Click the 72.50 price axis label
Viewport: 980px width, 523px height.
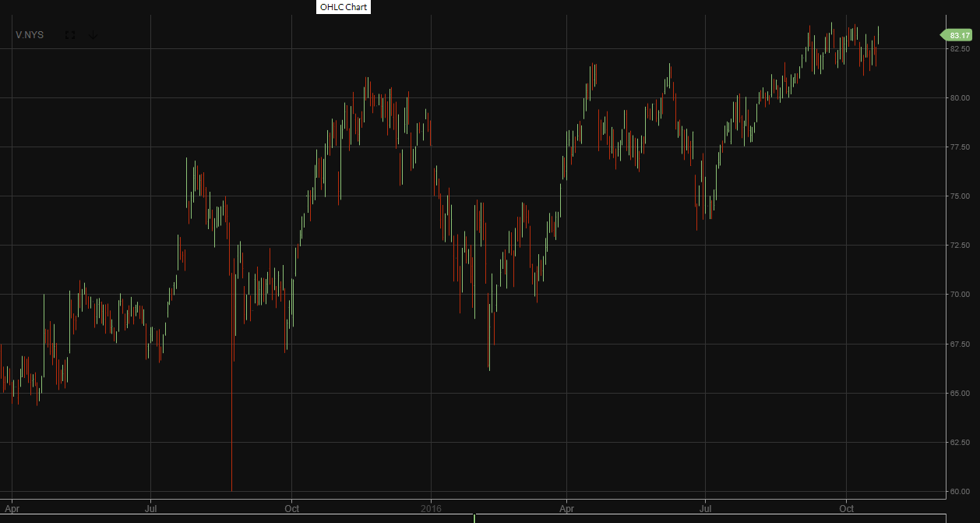[959, 245]
